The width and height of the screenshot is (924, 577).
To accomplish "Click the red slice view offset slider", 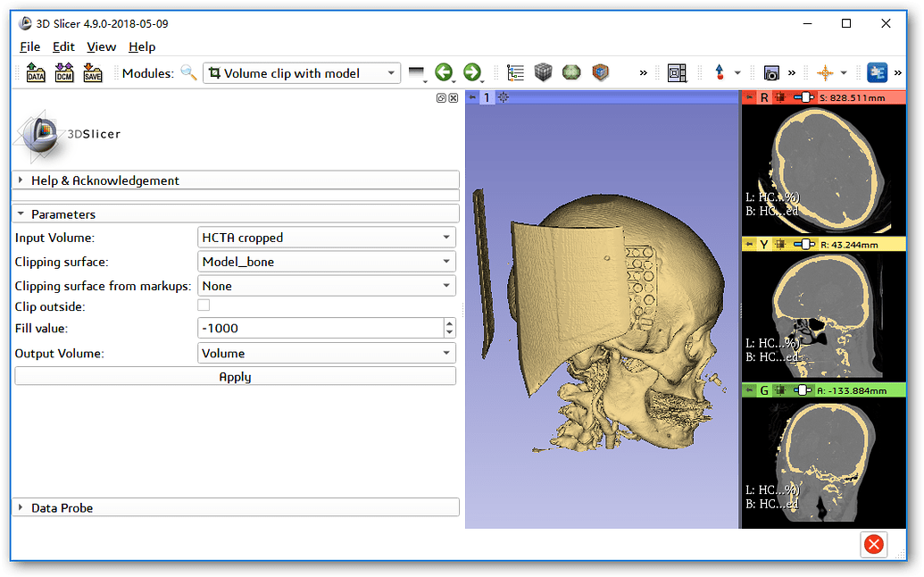I will tap(804, 97).
